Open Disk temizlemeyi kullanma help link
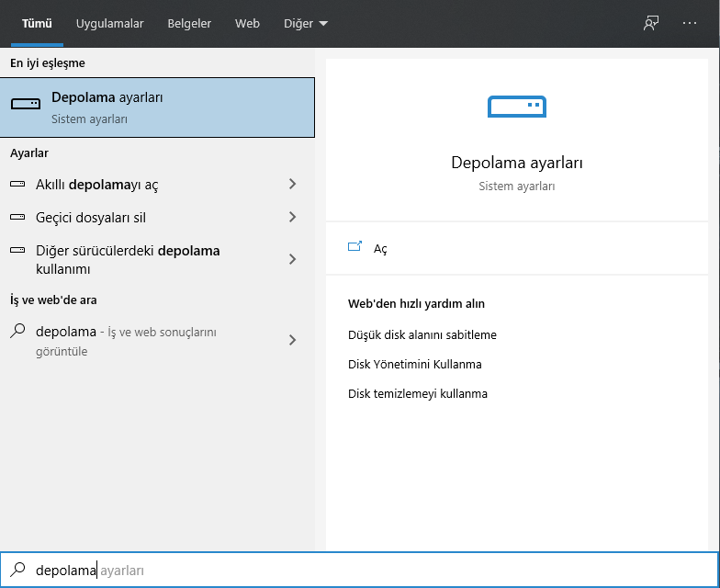This screenshot has width=720, height=588. pos(417,393)
